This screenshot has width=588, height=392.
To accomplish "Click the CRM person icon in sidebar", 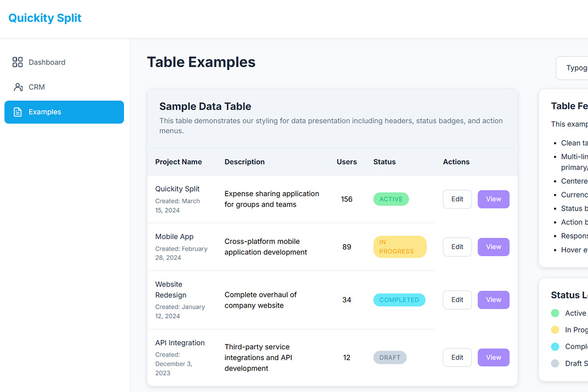I will coord(18,87).
